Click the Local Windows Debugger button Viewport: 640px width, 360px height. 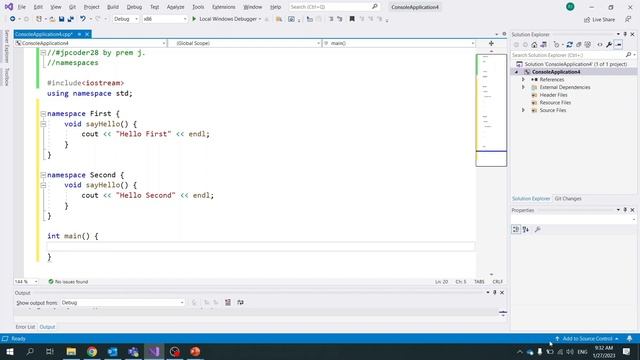point(227,19)
